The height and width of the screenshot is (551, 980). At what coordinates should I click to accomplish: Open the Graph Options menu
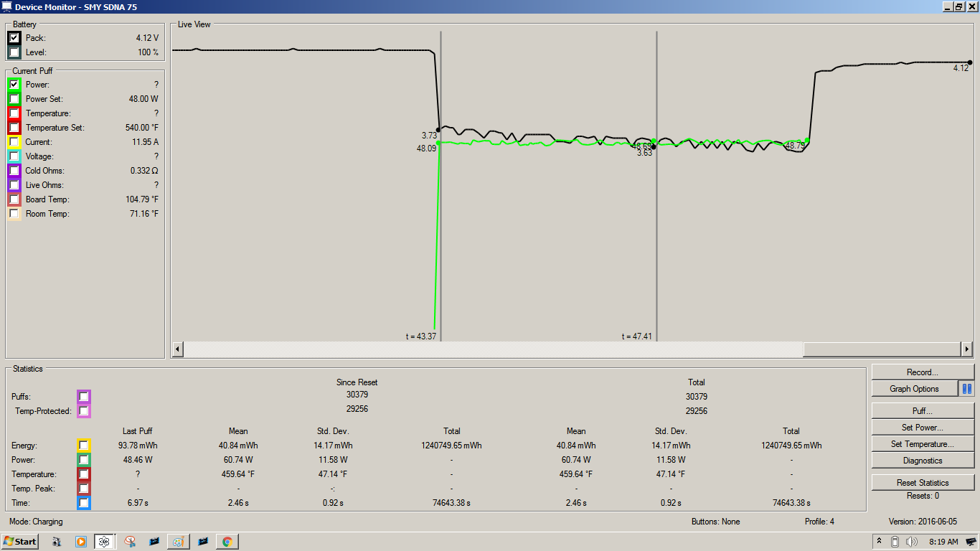coord(914,389)
